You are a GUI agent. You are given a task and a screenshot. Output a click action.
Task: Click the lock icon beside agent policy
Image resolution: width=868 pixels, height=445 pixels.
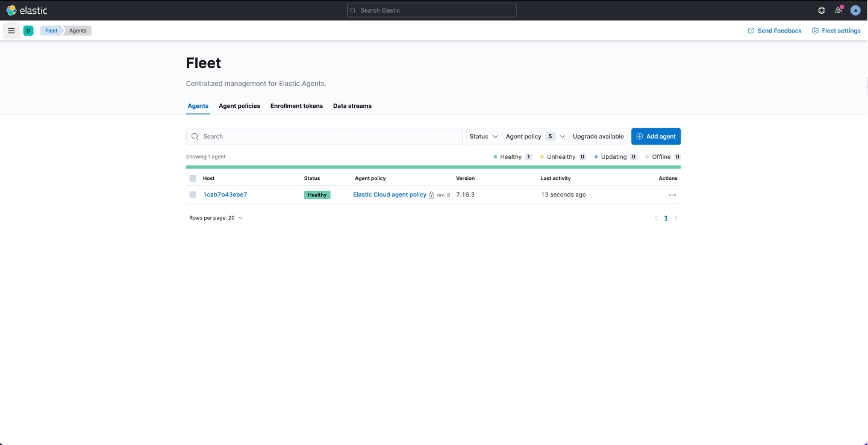pyautogui.click(x=431, y=195)
